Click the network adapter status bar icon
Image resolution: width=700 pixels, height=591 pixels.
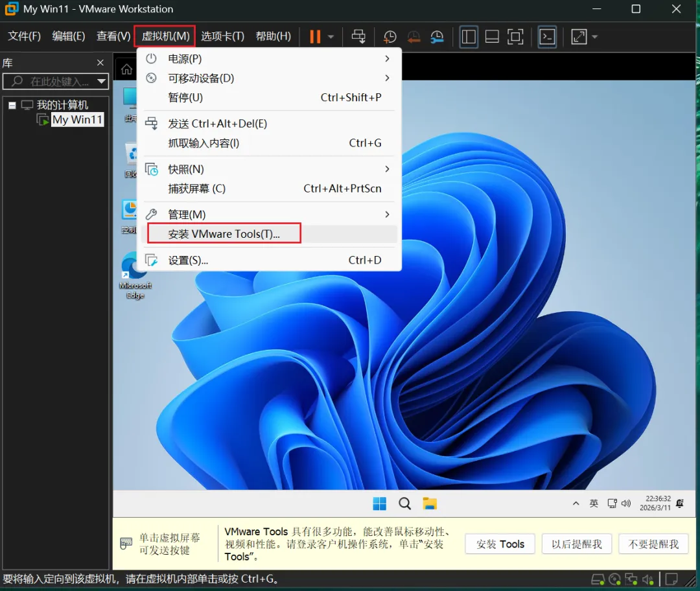point(631,580)
